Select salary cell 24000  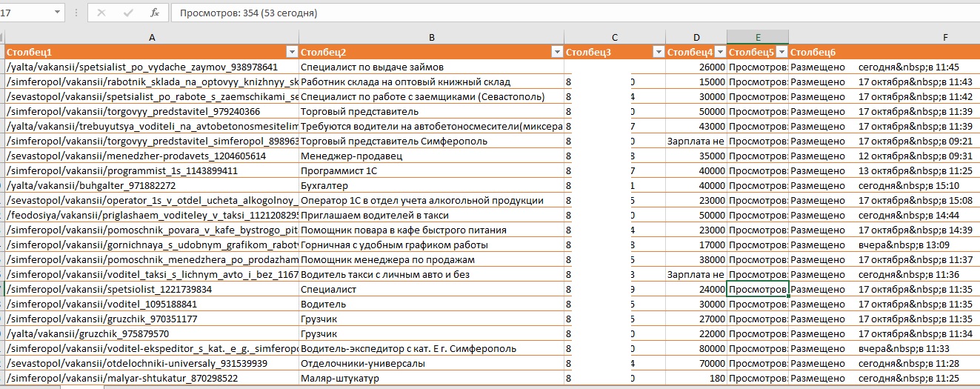(696, 289)
